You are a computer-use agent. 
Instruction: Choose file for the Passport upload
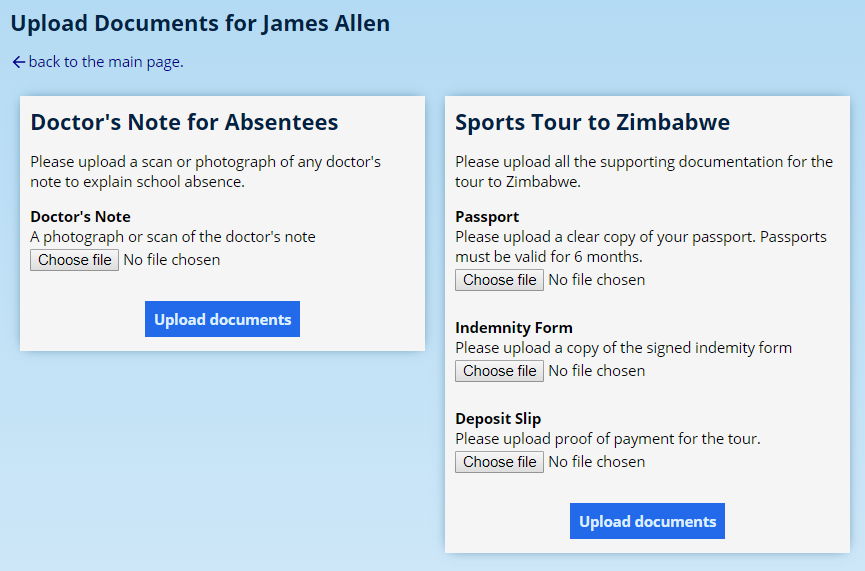click(x=499, y=280)
